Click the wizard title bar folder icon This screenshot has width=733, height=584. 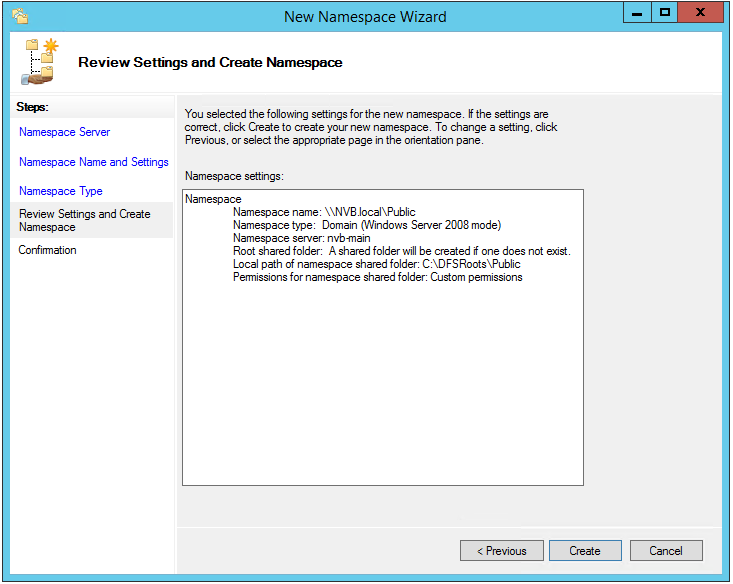20,16
